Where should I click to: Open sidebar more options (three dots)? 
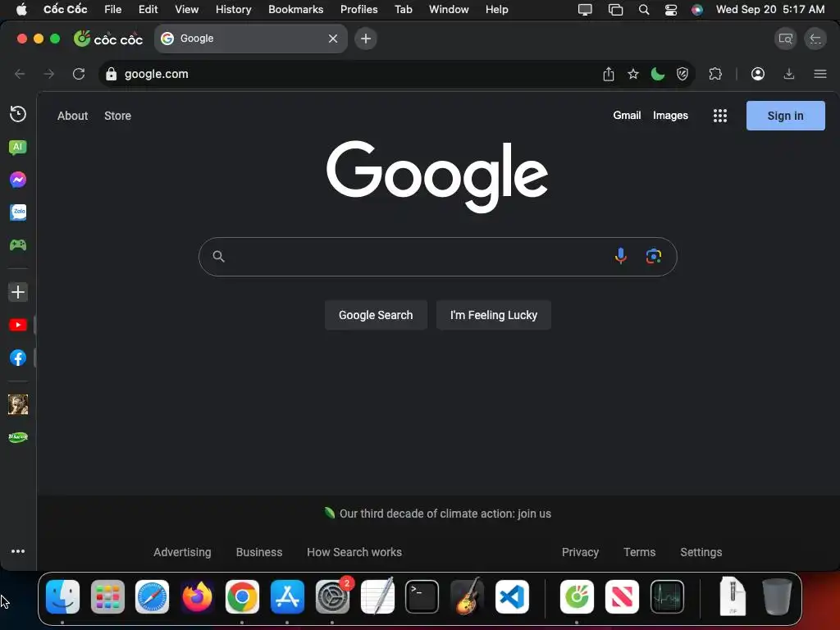[18, 551]
